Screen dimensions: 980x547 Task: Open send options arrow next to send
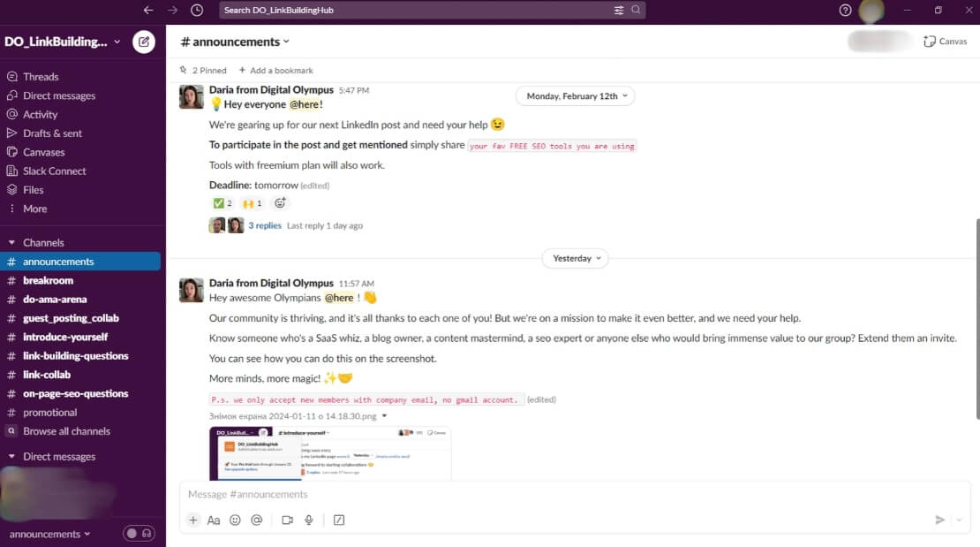(x=959, y=520)
